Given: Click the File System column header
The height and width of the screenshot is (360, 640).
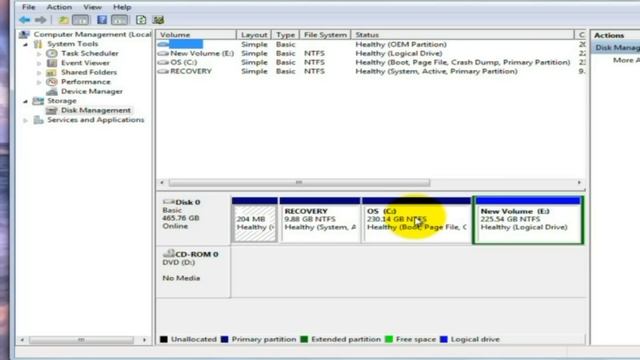Looking at the screenshot, I should (325, 35).
